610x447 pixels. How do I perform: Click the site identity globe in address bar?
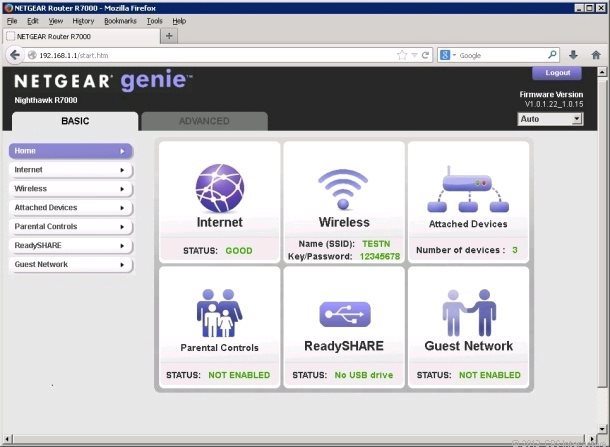[x=32, y=55]
